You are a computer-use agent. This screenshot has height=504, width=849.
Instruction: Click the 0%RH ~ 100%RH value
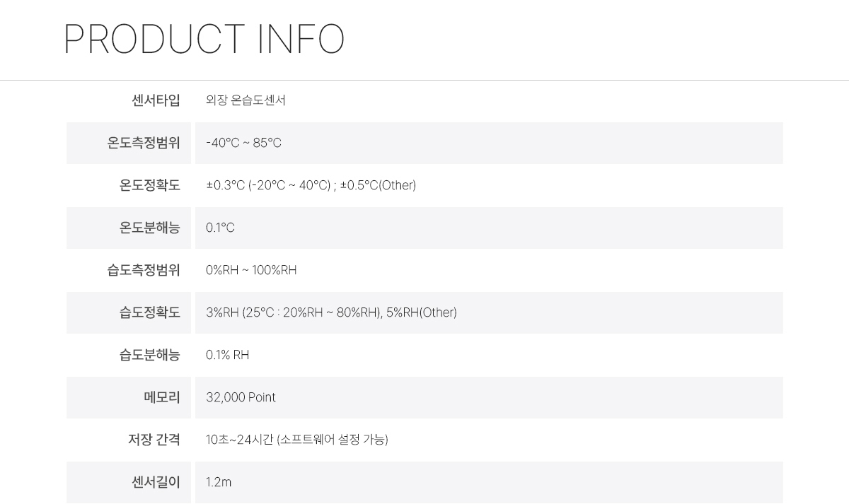pyautogui.click(x=251, y=270)
